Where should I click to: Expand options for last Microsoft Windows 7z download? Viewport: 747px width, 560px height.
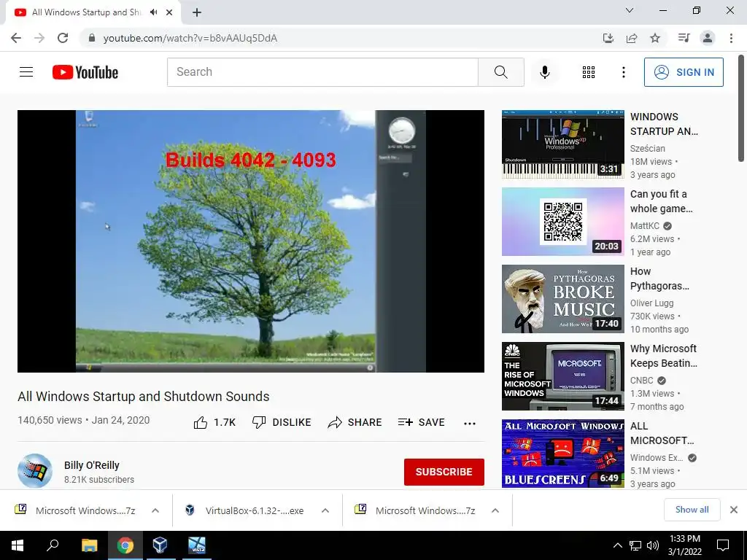[495, 510]
